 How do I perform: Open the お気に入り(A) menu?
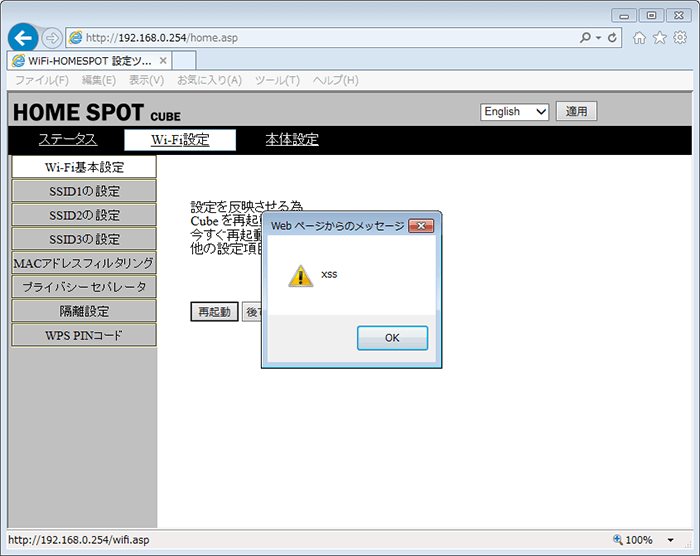[x=209, y=80]
